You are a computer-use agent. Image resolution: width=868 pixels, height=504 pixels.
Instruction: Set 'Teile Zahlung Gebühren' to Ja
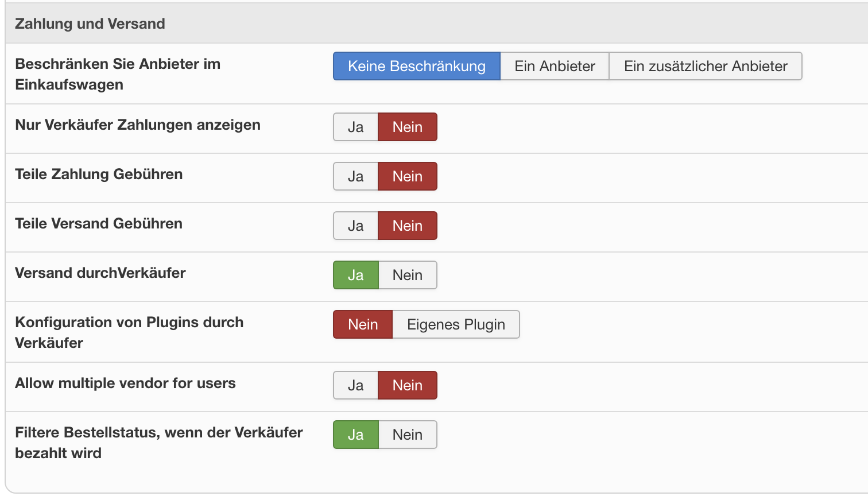(355, 176)
